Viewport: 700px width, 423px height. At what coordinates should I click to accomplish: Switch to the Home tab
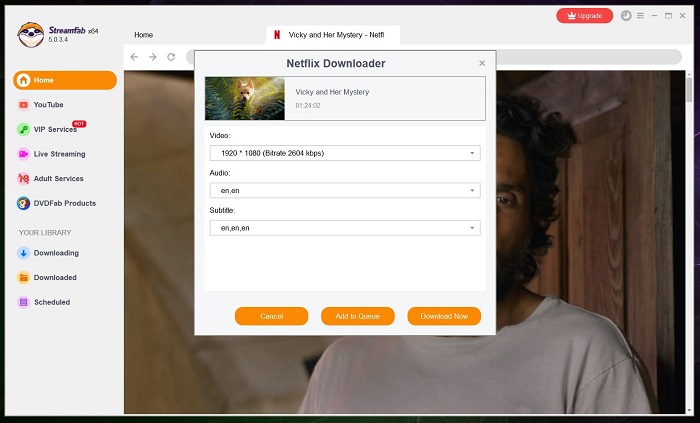point(143,35)
